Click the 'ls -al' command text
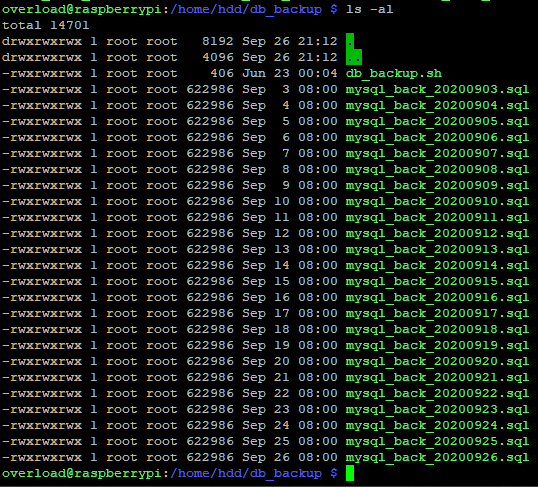Viewport: 538px width, 487px height. pos(370,9)
